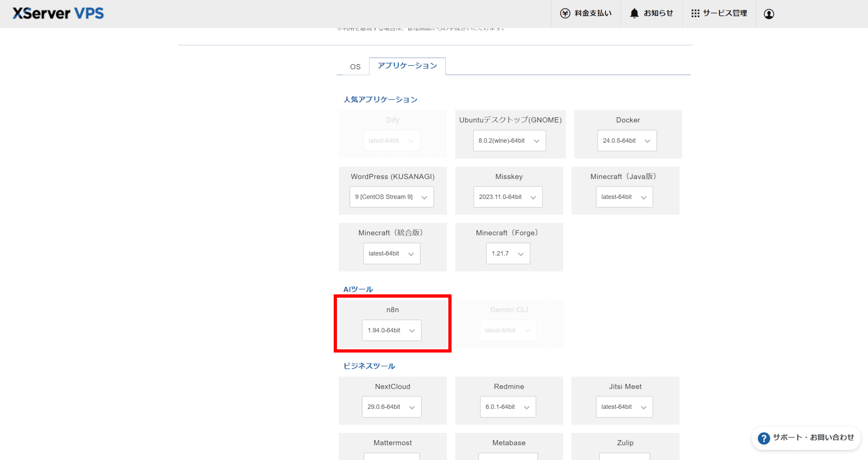The image size is (868, 460).
Task: Select the Jitsi Meet card title
Action: [x=625, y=387]
